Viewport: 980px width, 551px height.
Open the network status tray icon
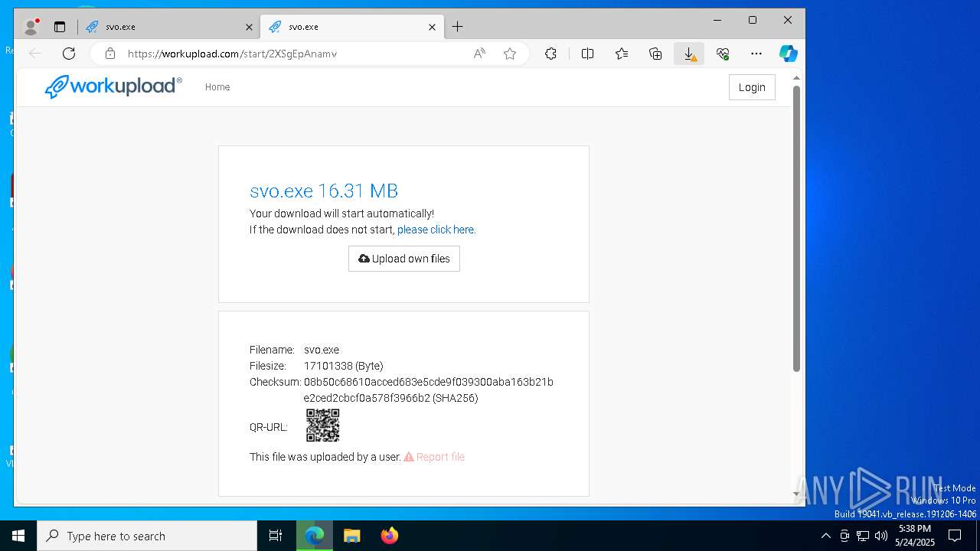click(x=863, y=536)
